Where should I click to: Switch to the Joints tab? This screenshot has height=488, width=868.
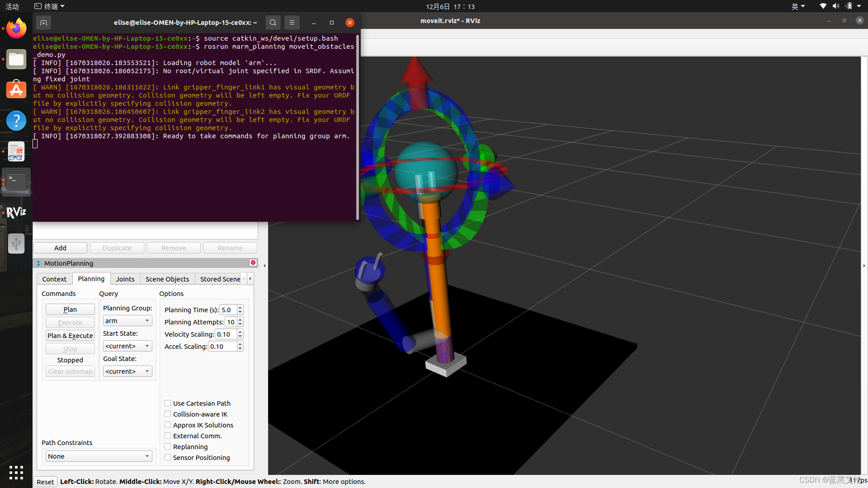(x=125, y=279)
